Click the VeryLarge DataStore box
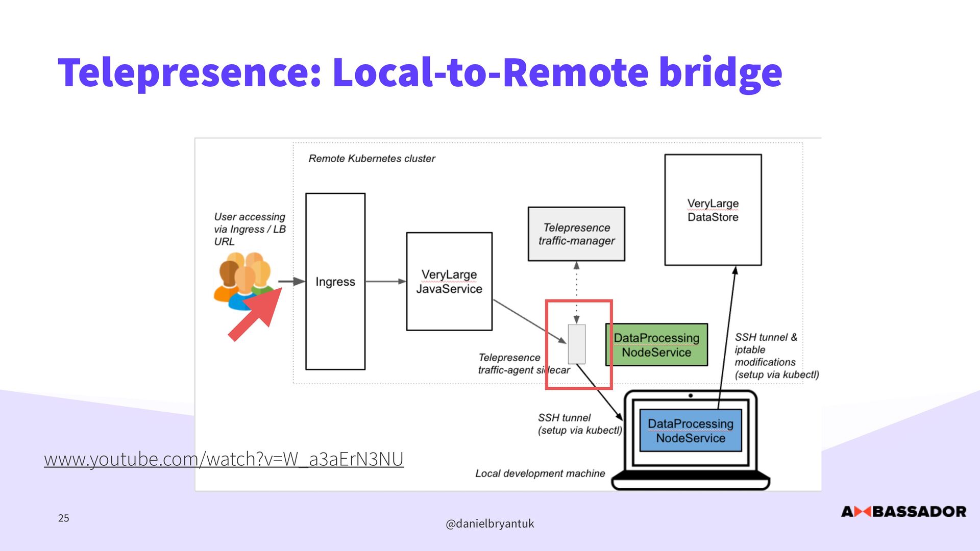The height and width of the screenshot is (551, 980). tap(713, 210)
